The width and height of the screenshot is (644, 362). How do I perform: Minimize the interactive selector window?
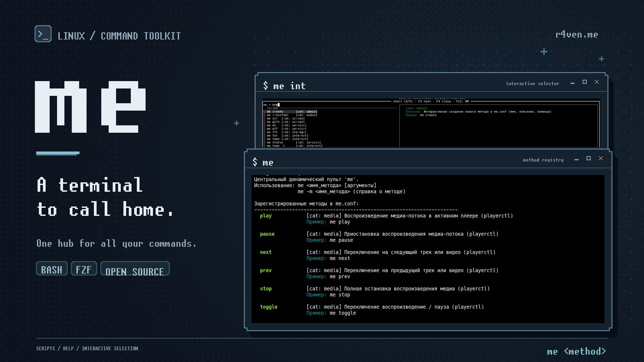coord(573,82)
